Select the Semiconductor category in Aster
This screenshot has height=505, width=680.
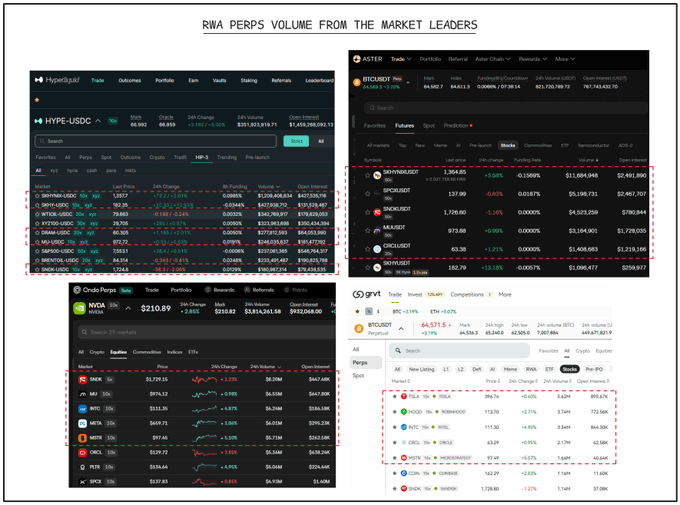[x=593, y=145]
